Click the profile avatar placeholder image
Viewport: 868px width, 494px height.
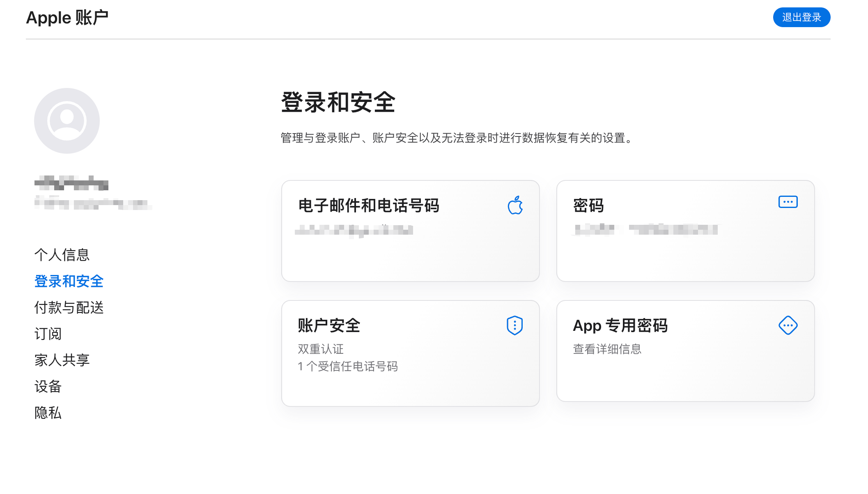67,121
